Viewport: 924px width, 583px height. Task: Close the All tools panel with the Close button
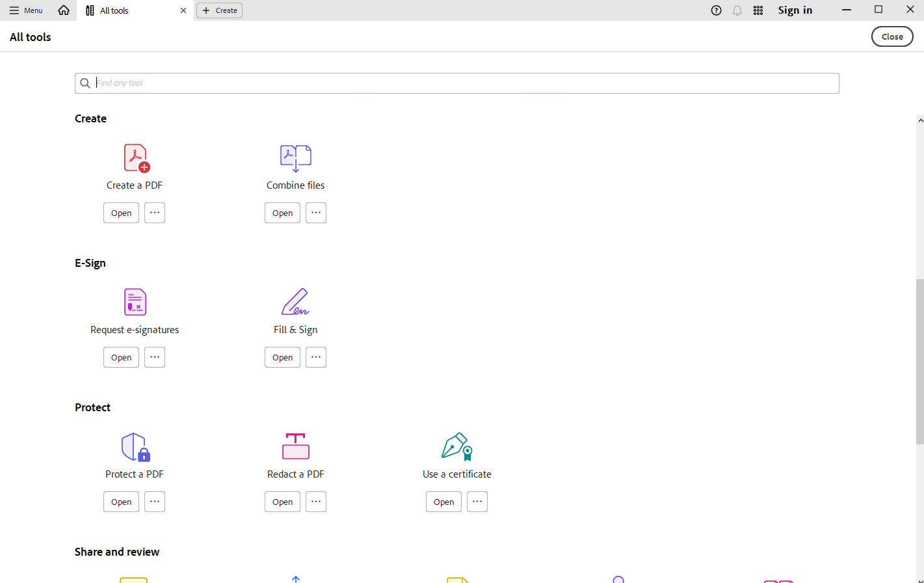[x=891, y=37]
